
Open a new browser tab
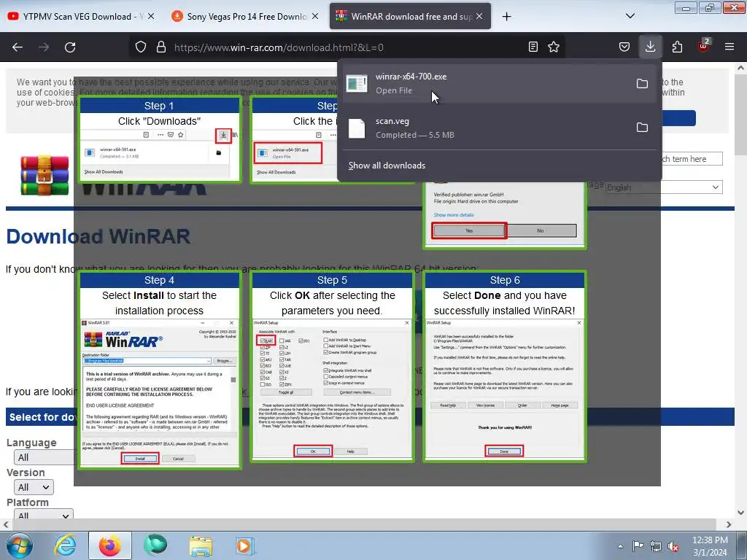click(x=507, y=17)
